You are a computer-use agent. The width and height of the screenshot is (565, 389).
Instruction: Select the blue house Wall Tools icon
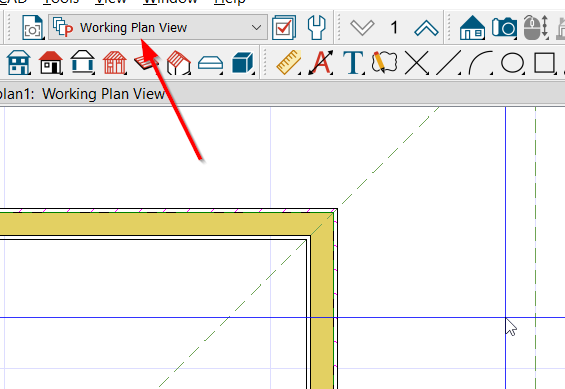point(18,63)
